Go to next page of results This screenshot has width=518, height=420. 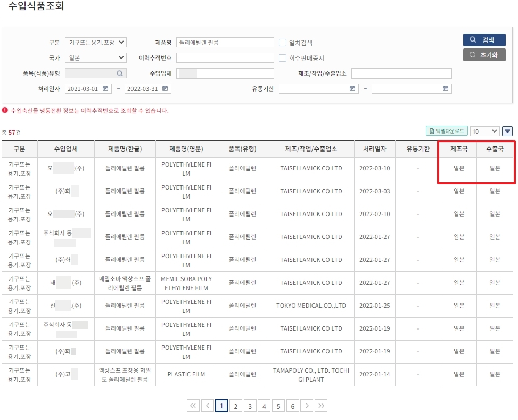tap(307, 406)
